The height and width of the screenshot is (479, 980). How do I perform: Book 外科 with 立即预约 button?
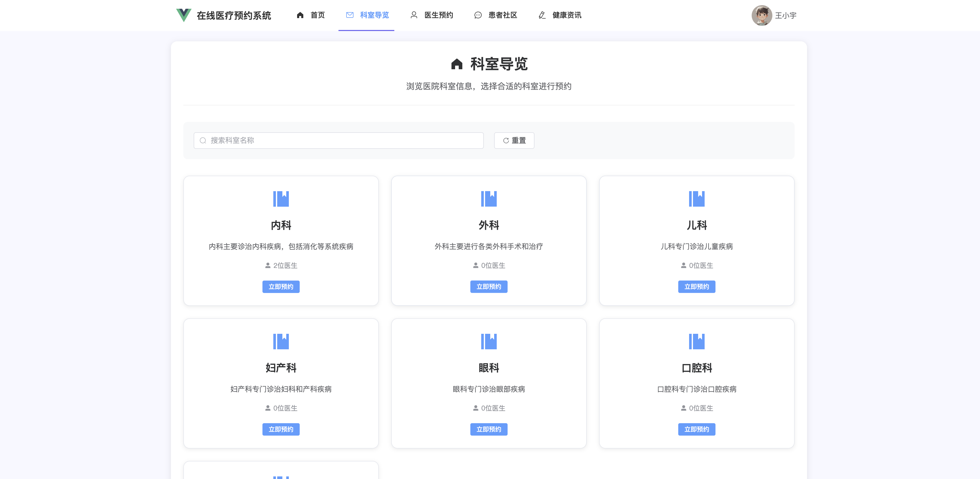[488, 287]
